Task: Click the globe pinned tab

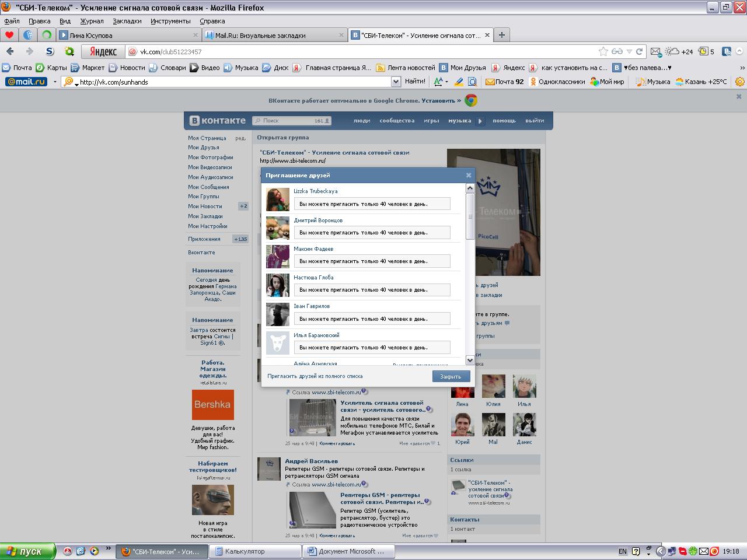Action: pyautogui.click(x=28, y=35)
